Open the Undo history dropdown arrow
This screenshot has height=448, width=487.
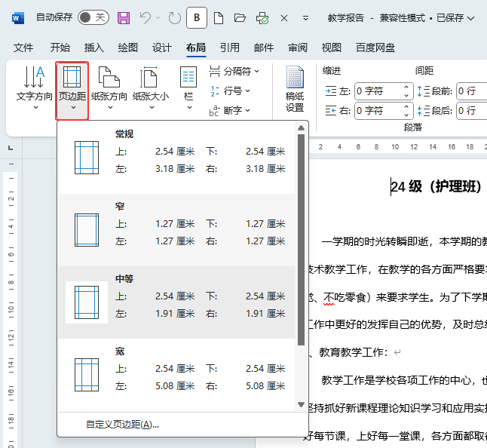pos(158,18)
